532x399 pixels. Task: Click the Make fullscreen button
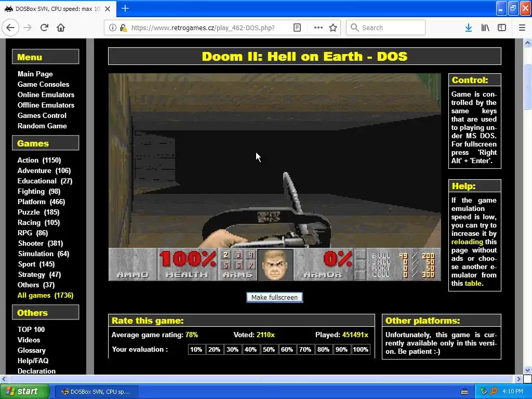coord(274,297)
